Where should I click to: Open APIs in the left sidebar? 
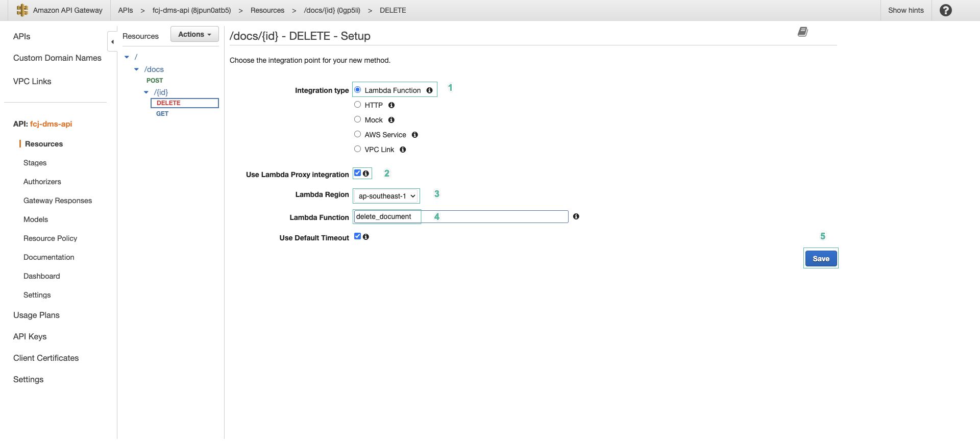coord(22,36)
